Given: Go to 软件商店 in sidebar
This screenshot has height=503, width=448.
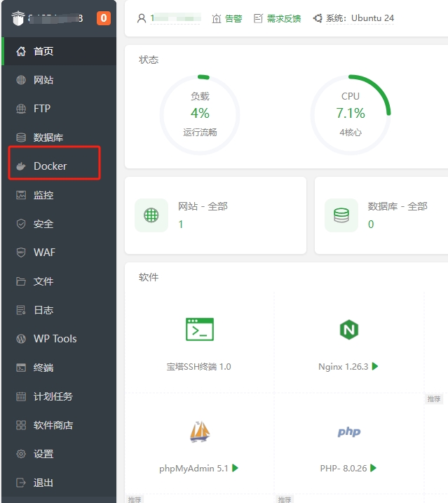Looking at the screenshot, I should point(53,425).
